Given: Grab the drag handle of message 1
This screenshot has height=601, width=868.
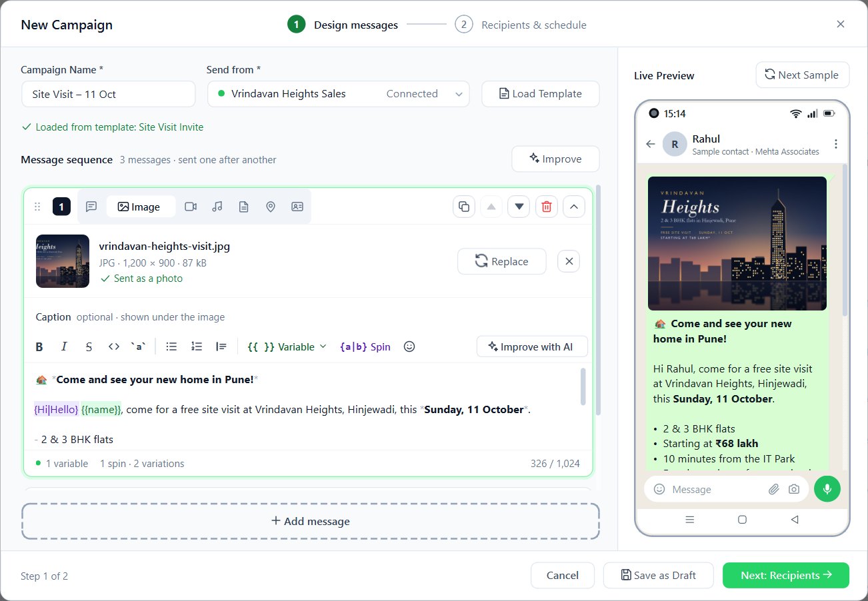Looking at the screenshot, I should [37, 207].
